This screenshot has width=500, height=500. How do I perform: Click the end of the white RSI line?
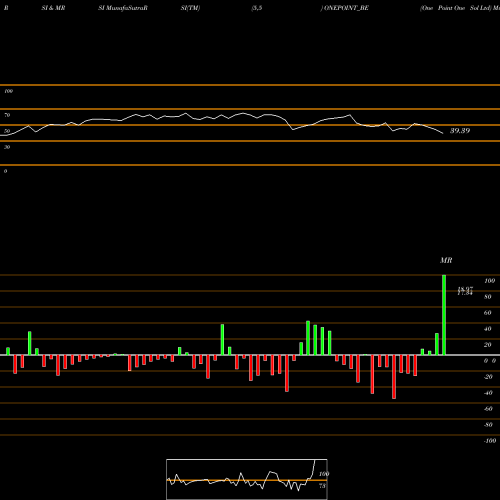[x=443, y=134]
